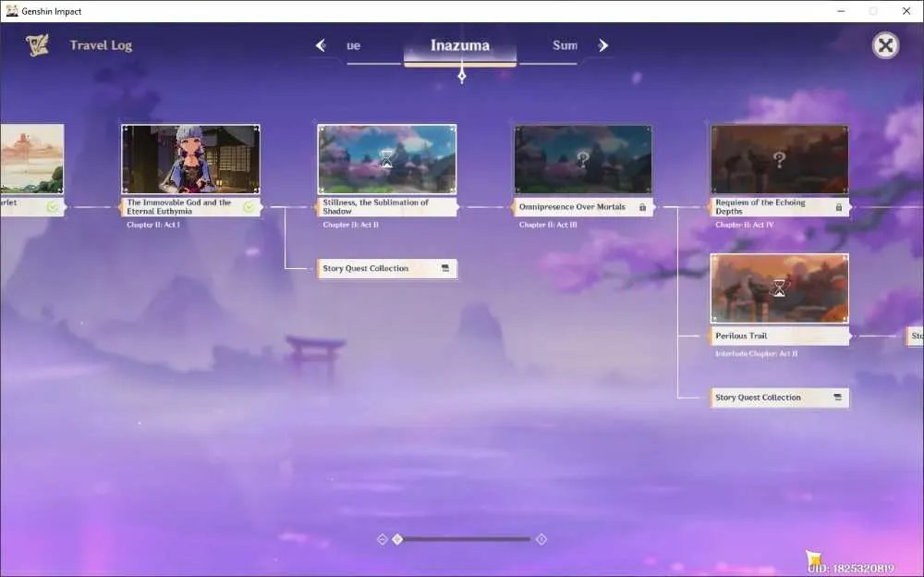Click the Travel Log scroll icon
Screen dimensions: 924x577
click(x=37, y=45)
